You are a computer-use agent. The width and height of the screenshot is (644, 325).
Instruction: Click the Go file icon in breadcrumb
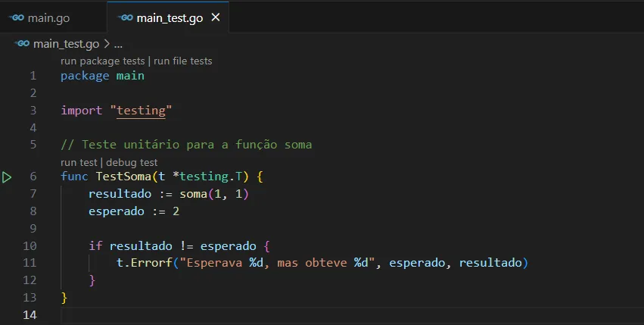(22, 44)
